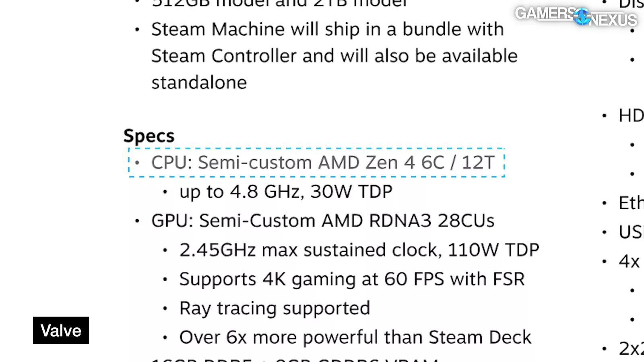
Task: Select the highlighted CPU Semi-custom AMD Zen 4 line
Action: pos(322,162)
